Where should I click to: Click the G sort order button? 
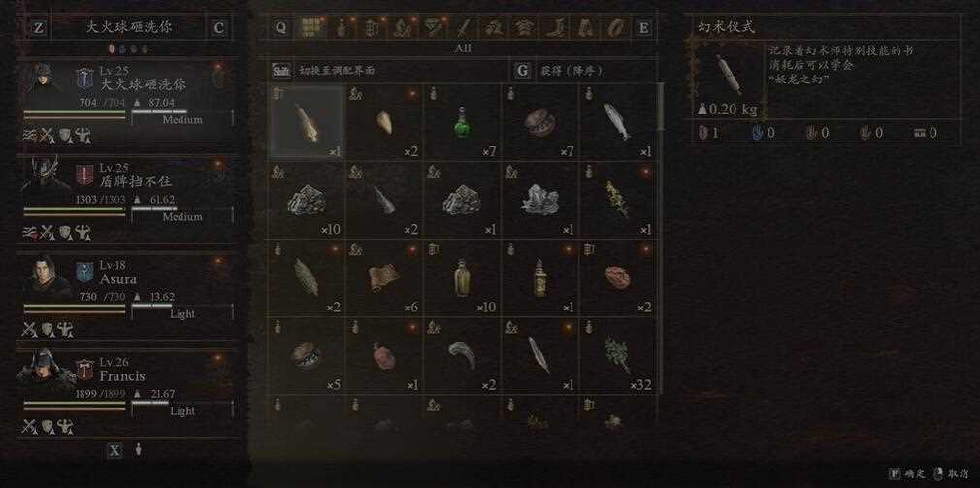[522, 70]
